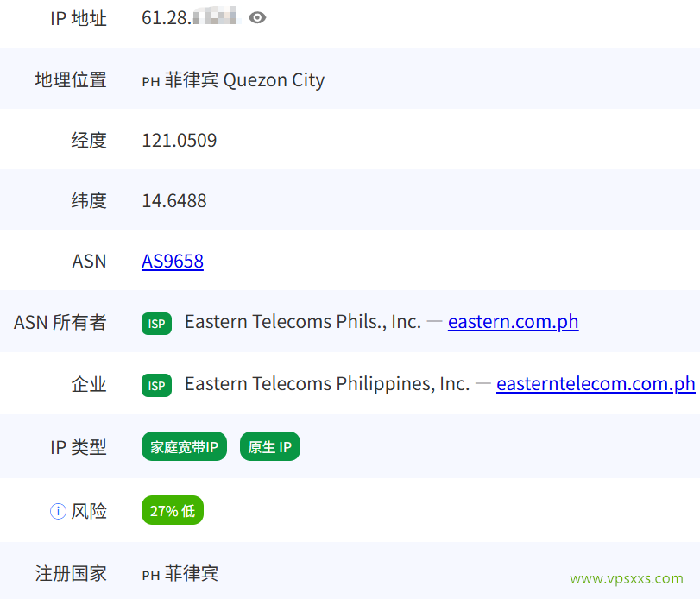The image size is (700, 599).
Task: Click the IP 地址 row label
Action: pyautogui.click(x=79, y=18)
